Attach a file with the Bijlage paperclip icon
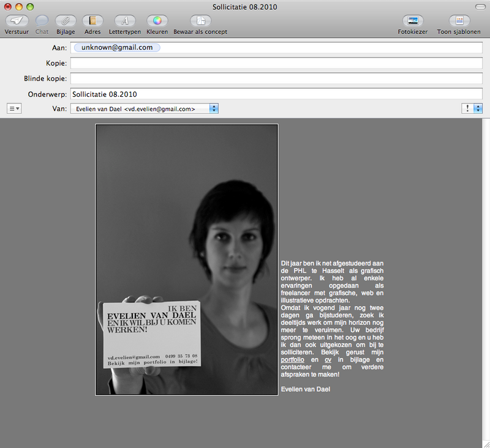 tap(66, 21)
